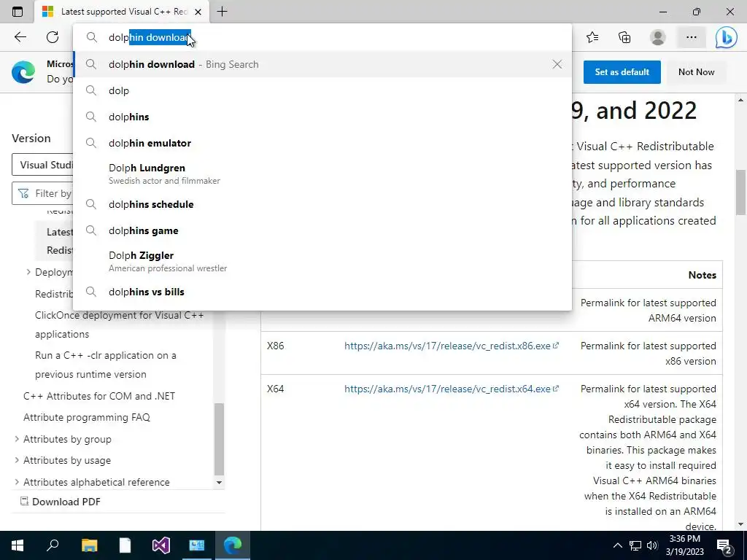Click the Set as default button
747x560 pixels.
tap(622, 72)
